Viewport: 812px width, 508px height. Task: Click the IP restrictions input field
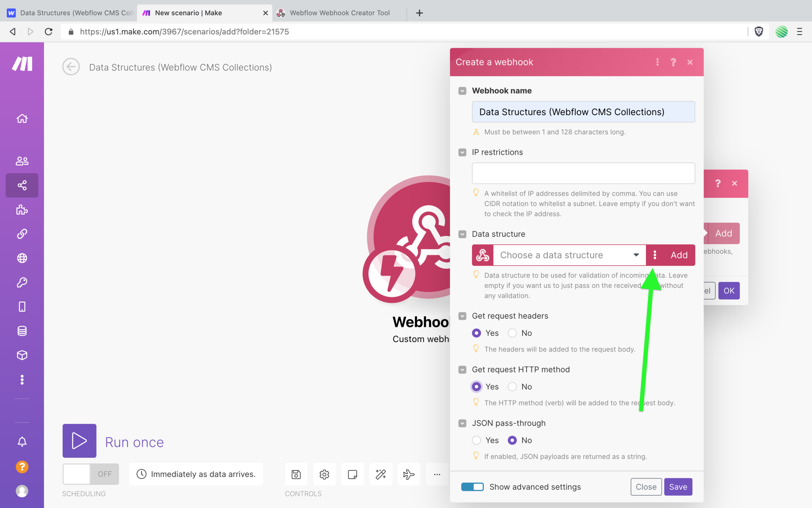(x=583, y=173)
